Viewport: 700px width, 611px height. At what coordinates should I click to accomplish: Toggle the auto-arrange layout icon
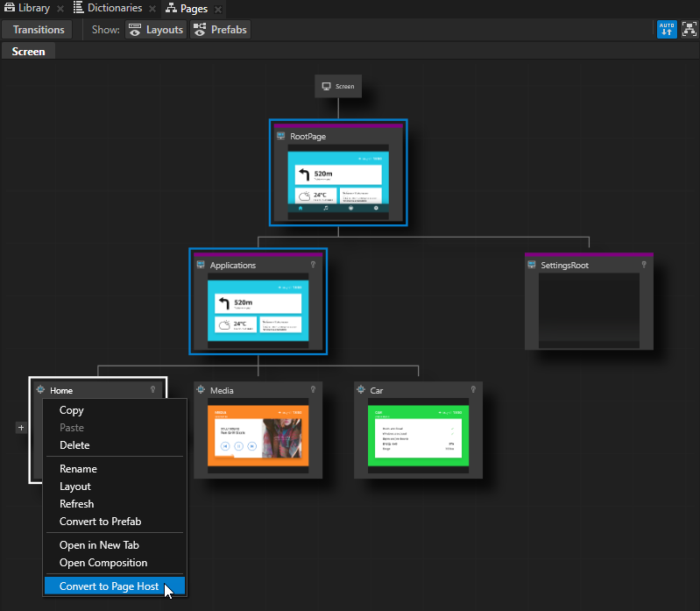667,30
